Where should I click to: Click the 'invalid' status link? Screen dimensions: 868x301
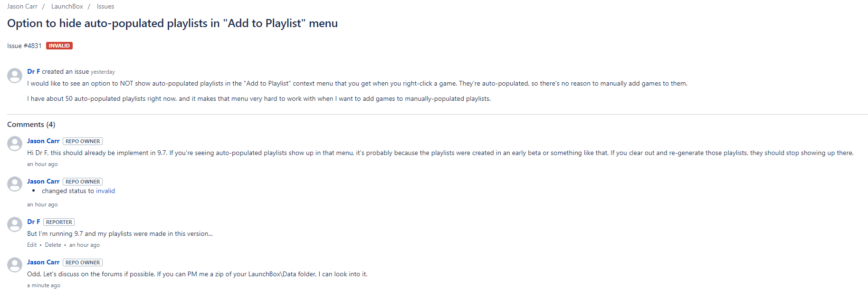point(105,191)
